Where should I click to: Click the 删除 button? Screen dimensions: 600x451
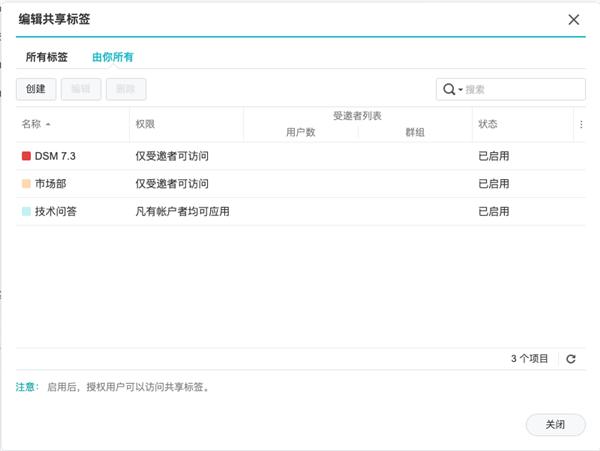pyautogui.click(x=125, y=89)
